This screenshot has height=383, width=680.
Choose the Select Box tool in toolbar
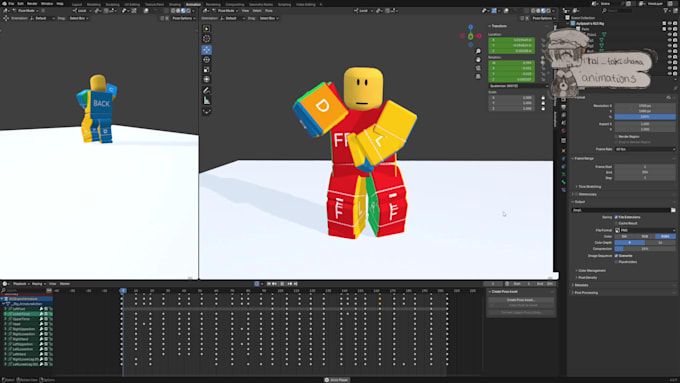206,29
